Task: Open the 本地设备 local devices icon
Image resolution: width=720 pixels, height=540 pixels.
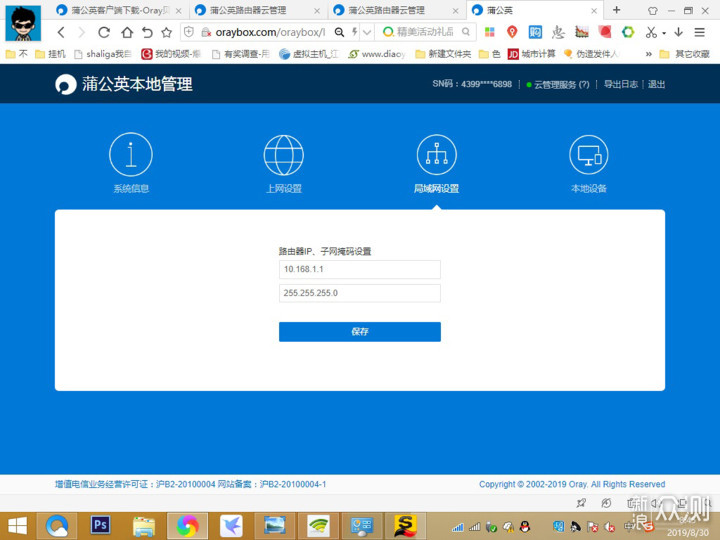Action: [589, 155]
